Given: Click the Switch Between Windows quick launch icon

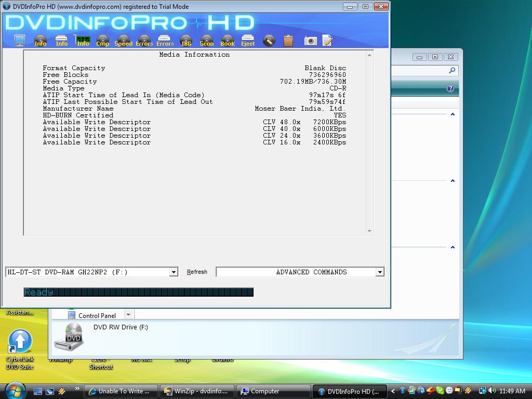Looking at the screenshot, I should (49, 391).
